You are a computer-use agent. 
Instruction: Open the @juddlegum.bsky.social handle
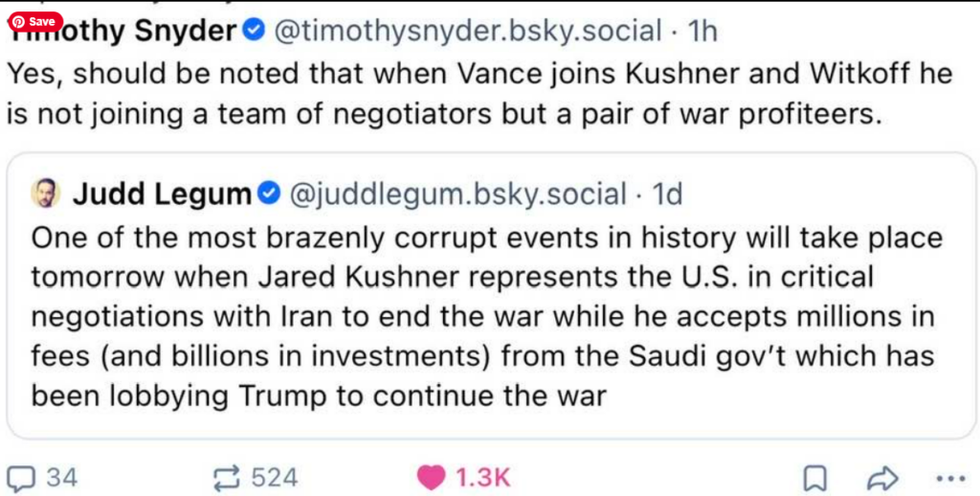(457, 194)
